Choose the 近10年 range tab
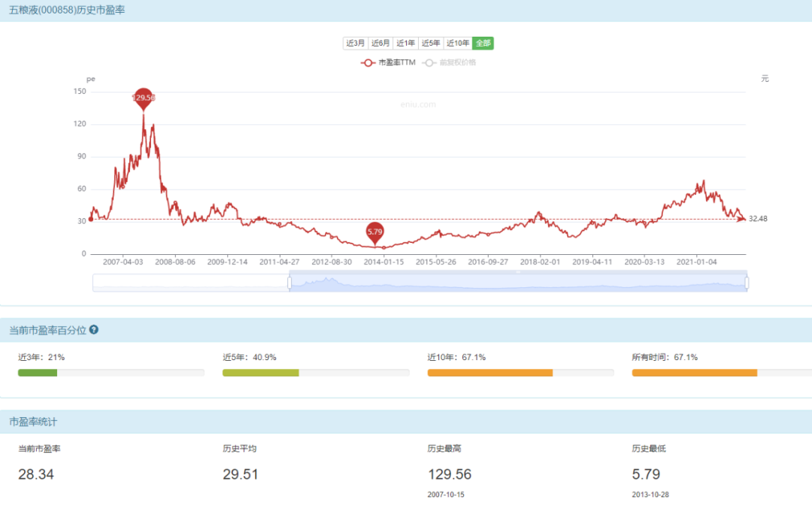Image resolution: width=812 pixels, height=506 pixels. (x=458, y=43)
